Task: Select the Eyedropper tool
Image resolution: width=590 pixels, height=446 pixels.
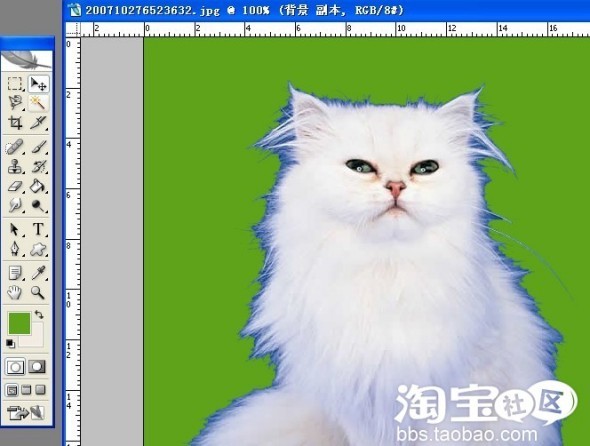Action: (38, 273)
